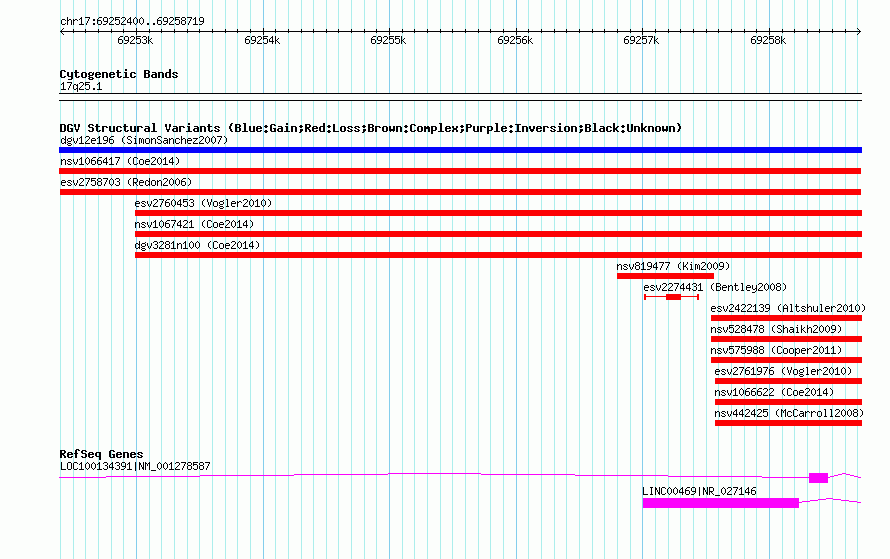The width and height of the screenshot is (890, 559).
Task: Click the small magenta LOC100134391 exon
Action: click(818, 478)
